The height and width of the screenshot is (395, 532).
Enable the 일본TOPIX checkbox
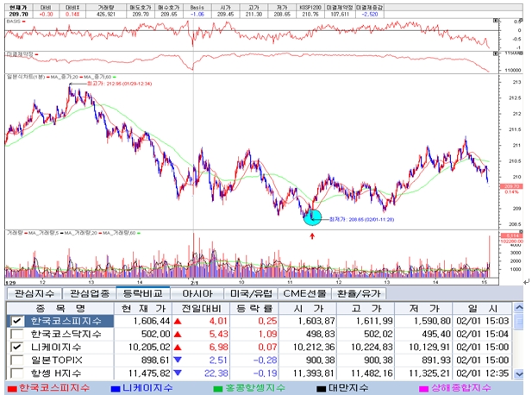[16, 360]
